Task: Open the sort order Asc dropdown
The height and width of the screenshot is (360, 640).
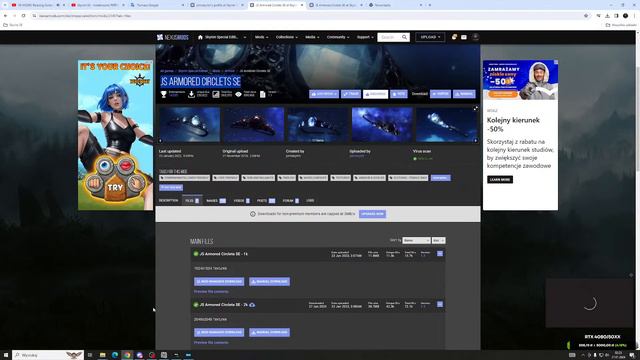Action: [438, 240]
